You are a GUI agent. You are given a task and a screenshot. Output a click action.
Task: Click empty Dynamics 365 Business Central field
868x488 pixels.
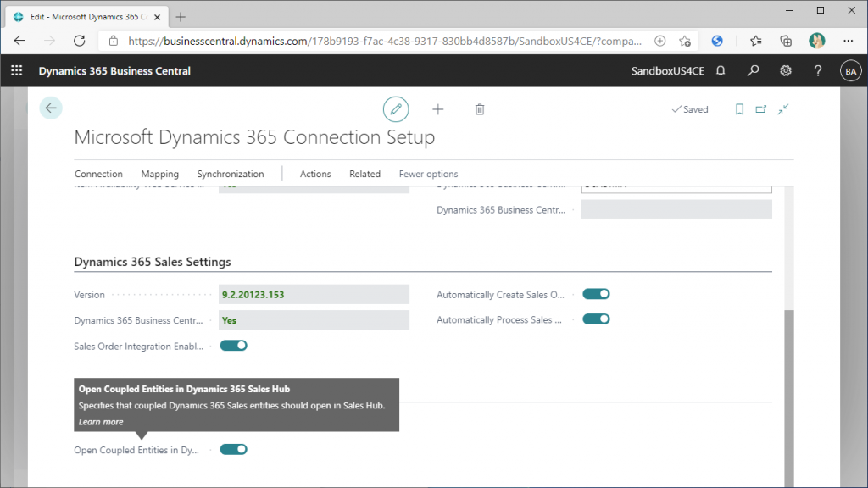pos(676,210)
